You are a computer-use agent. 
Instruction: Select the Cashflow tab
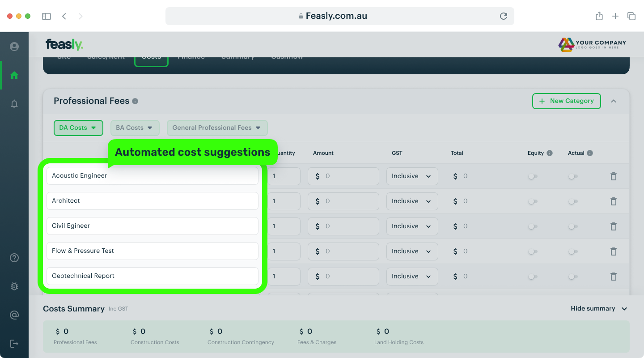coord(287,56)
